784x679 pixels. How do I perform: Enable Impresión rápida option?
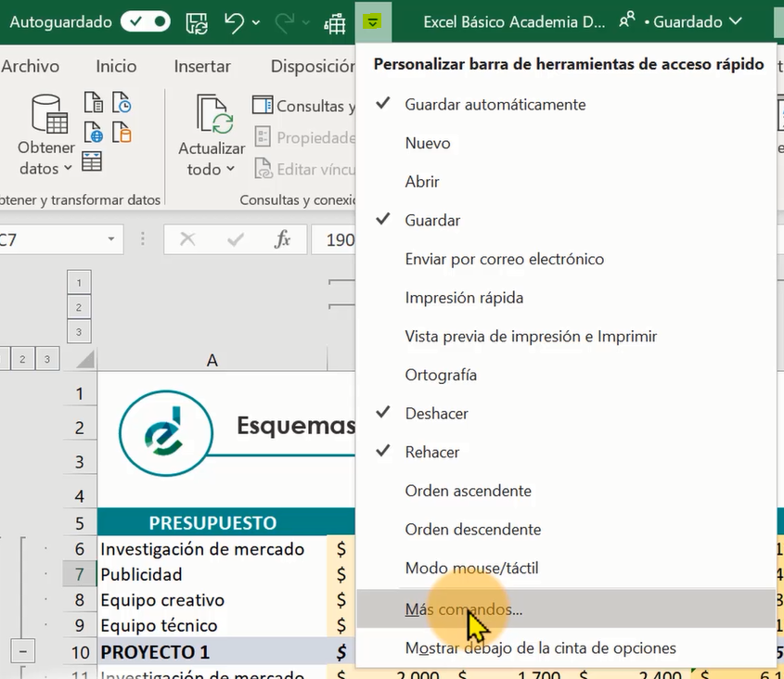click(566, 298)
